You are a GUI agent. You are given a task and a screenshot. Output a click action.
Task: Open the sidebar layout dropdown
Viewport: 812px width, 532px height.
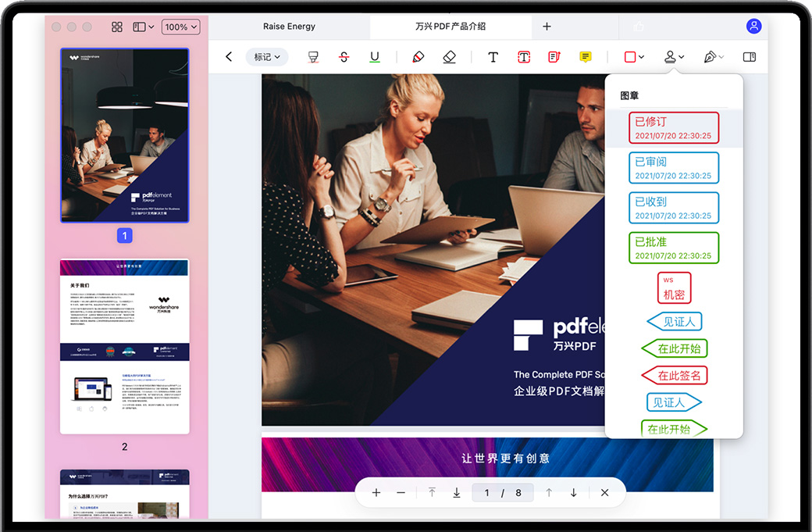(x=144, y=27)
